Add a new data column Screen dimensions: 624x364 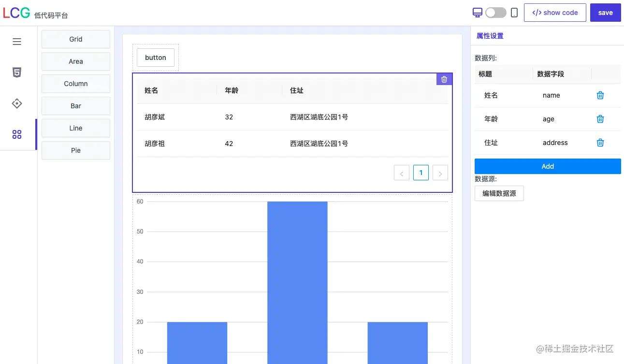click(x=548, y=166)
